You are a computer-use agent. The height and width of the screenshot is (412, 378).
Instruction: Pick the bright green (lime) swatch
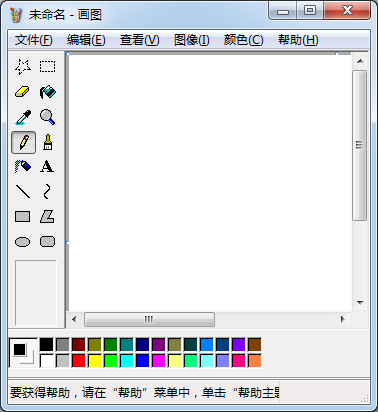click(x=111, y=361)
